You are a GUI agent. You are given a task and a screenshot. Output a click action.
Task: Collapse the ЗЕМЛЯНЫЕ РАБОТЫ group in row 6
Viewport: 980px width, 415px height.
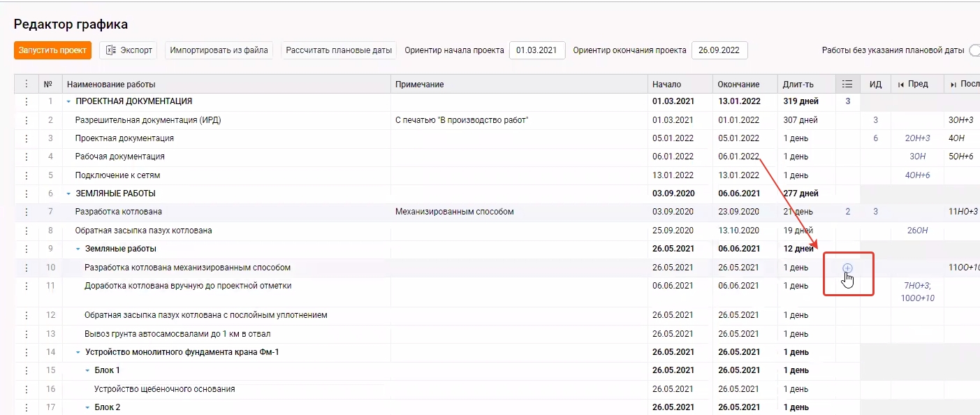68,194
